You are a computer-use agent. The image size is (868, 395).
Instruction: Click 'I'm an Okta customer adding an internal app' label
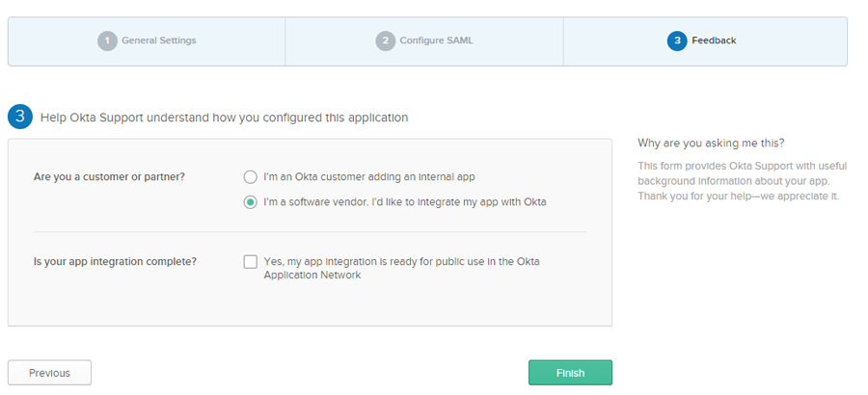click(x=369, y=177)
